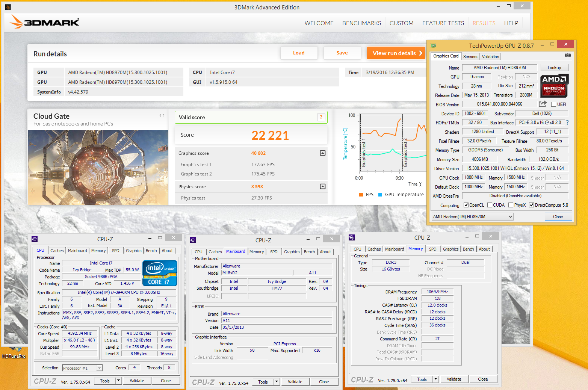Click the Physics test 27.30 FPS row
Viewport: 588px width, 390px height.
tap(251, 198)
